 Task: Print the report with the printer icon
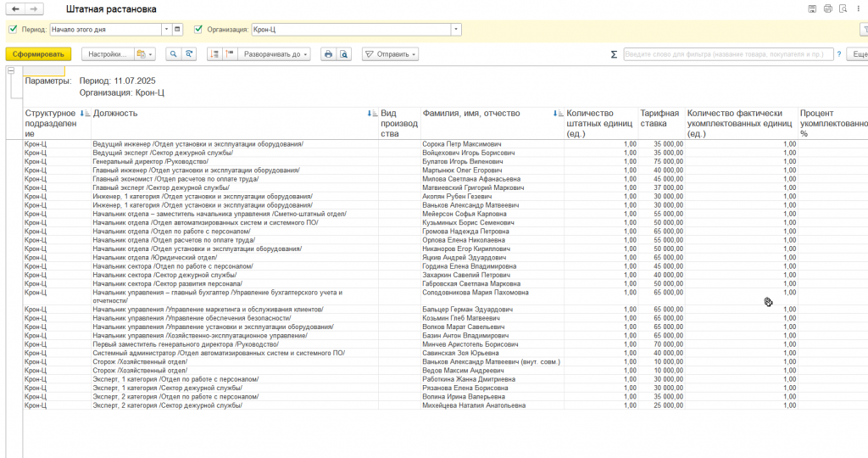point(328,54)
